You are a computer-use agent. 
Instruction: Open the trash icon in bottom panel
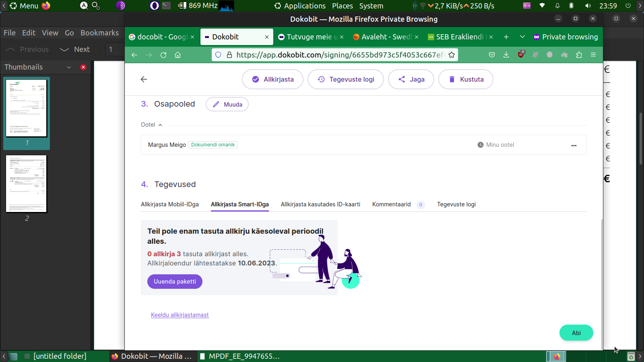[631, 356]
